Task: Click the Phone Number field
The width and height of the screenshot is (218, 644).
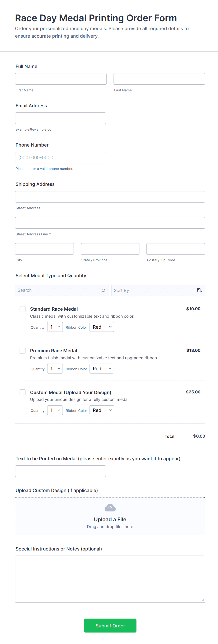Action: coord(60,158)
